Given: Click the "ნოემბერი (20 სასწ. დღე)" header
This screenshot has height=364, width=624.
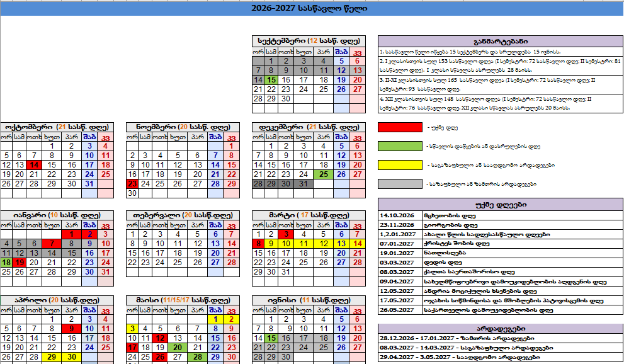Looking at the screenshot, I should click(x=183, y=127).
